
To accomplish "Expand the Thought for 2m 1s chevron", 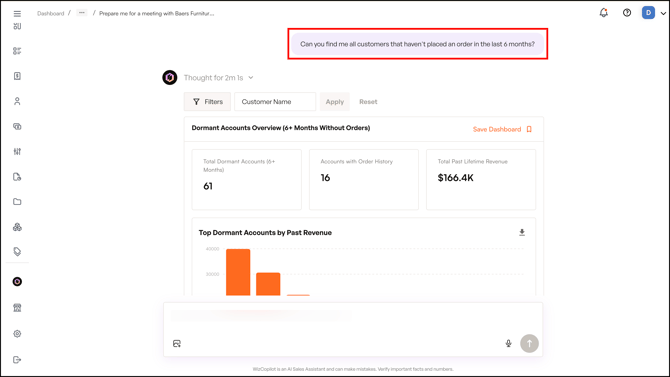I will pos(251,77).
